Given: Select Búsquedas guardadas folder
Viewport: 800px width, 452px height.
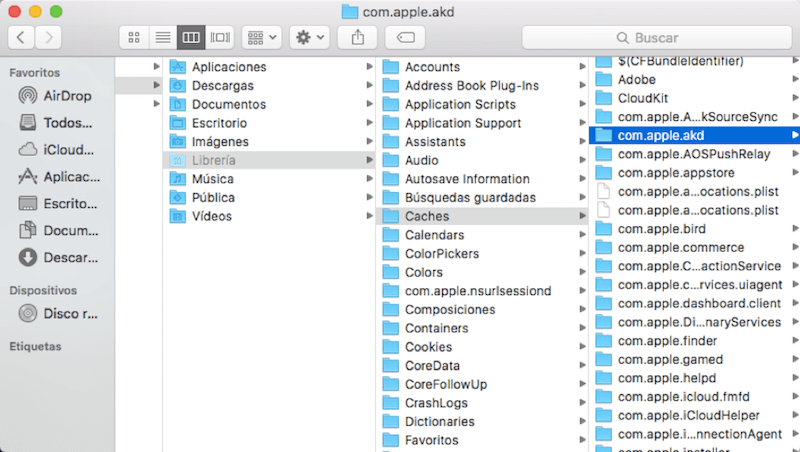Looking at the screenshot, I should tap(482, 197).
